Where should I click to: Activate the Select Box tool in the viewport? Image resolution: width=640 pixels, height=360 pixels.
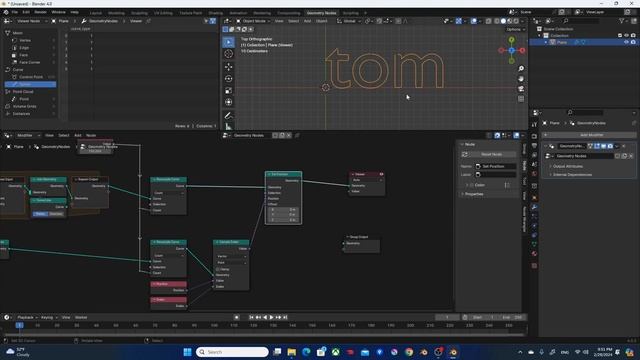[x=229, y=42]
